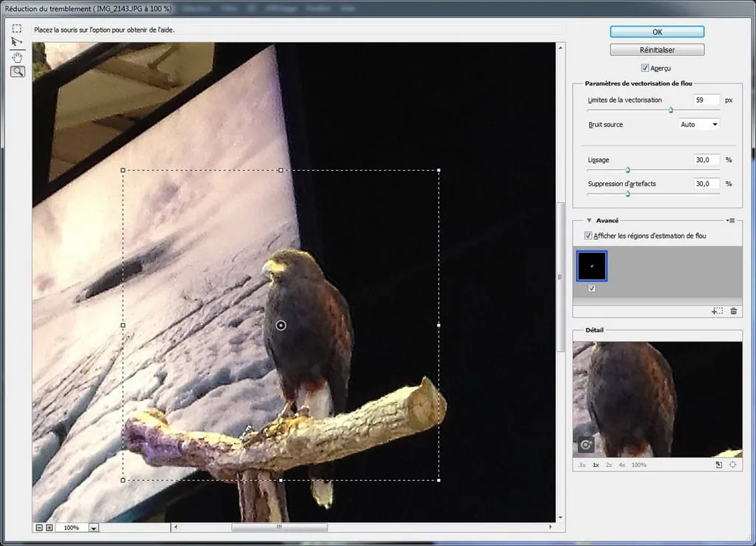Delete blur region with trash icon

(733, 311)
